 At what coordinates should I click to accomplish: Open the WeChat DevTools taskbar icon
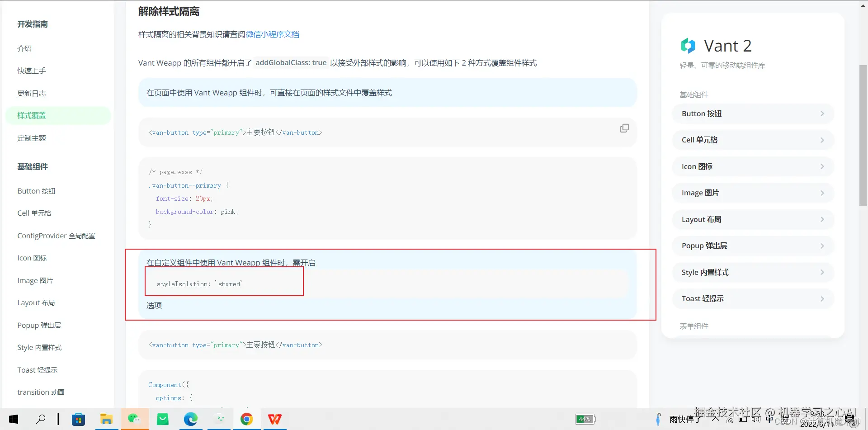(x=220, y=419)
